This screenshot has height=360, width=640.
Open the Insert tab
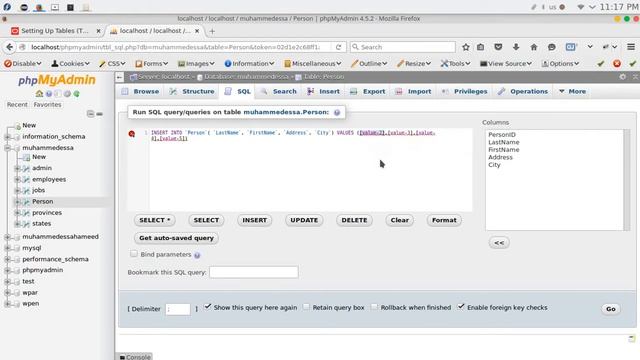323,91
